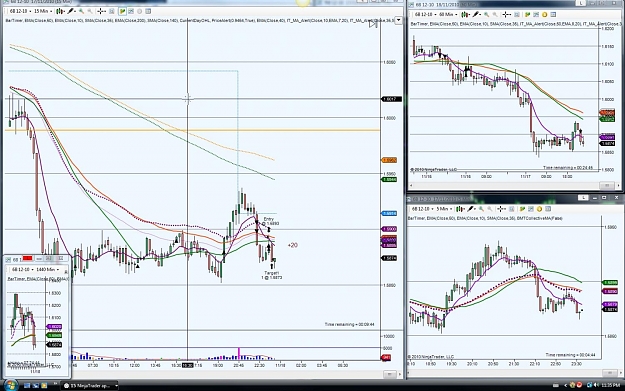The image size is (625, 391).
Task: Click the orange price alert line on 15 Min chart
Action: click(x=192, y=130)
